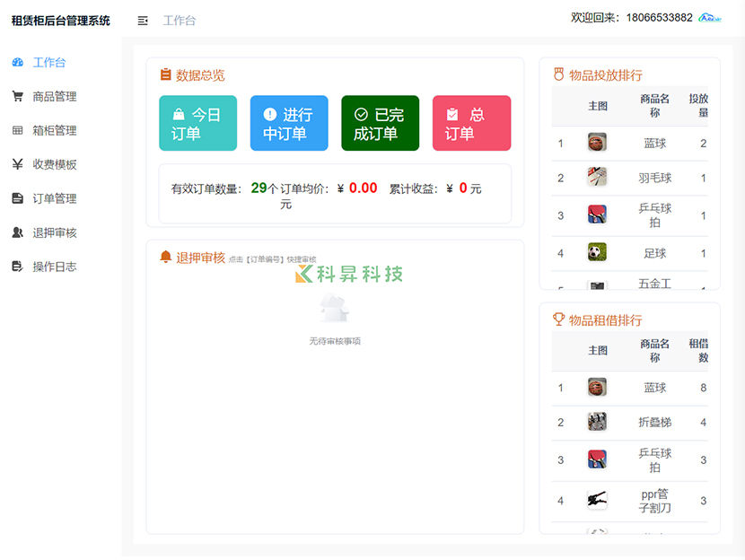Open 商品管理 in the sidebar menu
Image resolution: width=745 pixels, height=560 pixels.
tap(55, 96)
